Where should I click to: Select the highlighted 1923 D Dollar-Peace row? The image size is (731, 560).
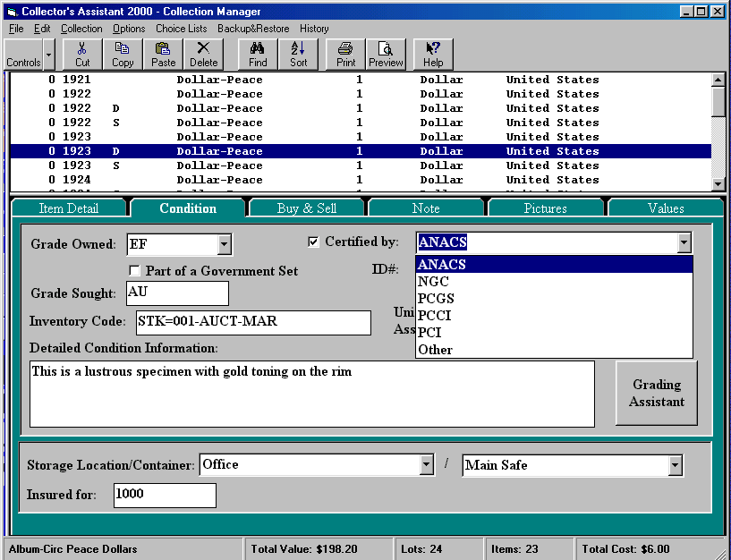click(x=361, y=151)
